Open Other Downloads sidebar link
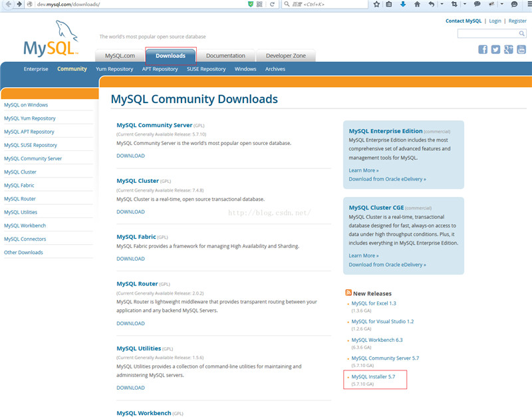This screenshot has width=532, height=417. [x=23, y=253]
